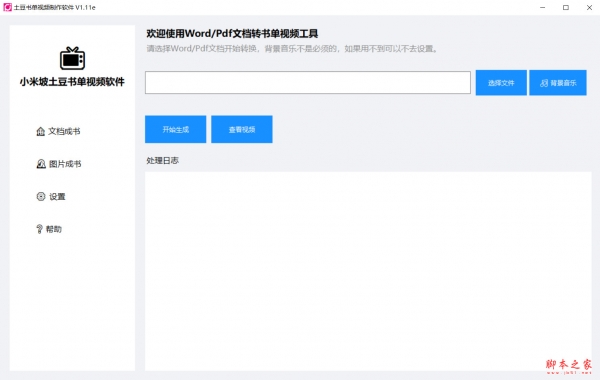The image size is (600, 380).
Task: Start conversion with the 开始生成 button
Action: (175, 129)
